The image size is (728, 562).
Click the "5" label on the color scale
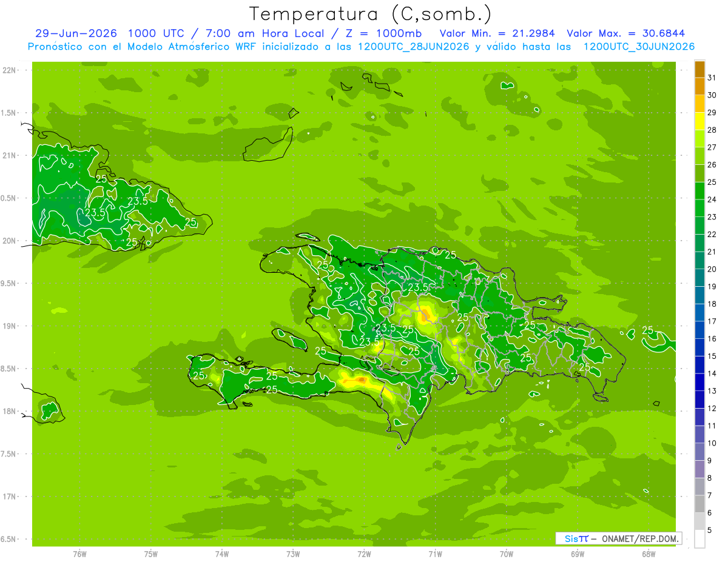coord(709,530)
